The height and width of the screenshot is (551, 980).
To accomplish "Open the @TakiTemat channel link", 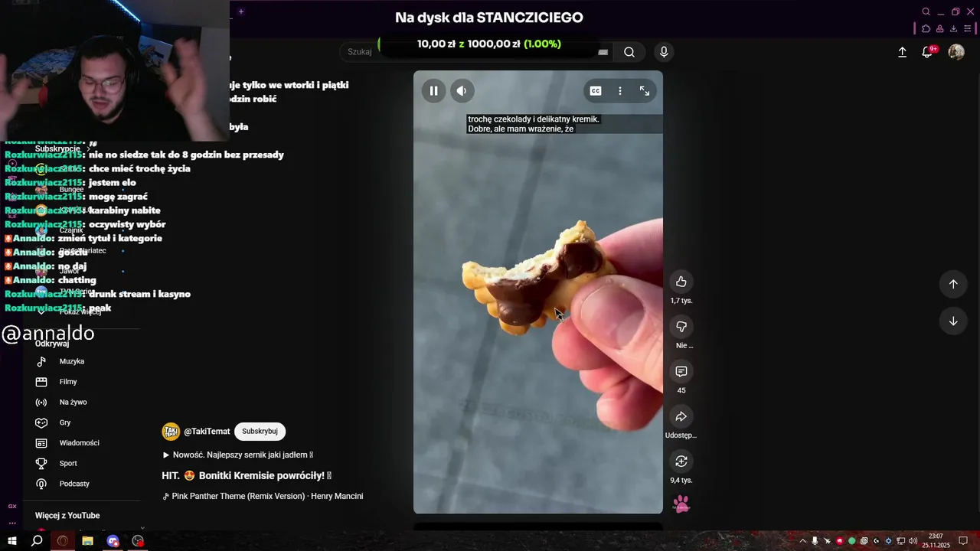I will tap(207, 432).
